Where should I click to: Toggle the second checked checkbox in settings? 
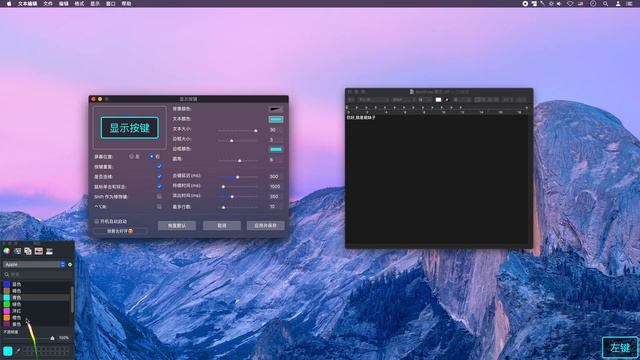tap(159, 176)
